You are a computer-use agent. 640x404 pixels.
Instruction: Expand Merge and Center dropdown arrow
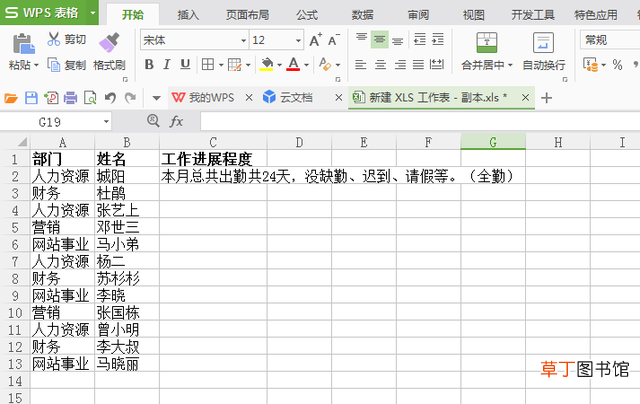pos(510,65)
